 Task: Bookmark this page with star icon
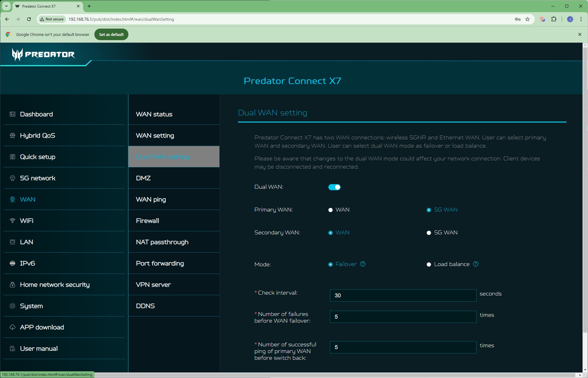tap(527, 19)
